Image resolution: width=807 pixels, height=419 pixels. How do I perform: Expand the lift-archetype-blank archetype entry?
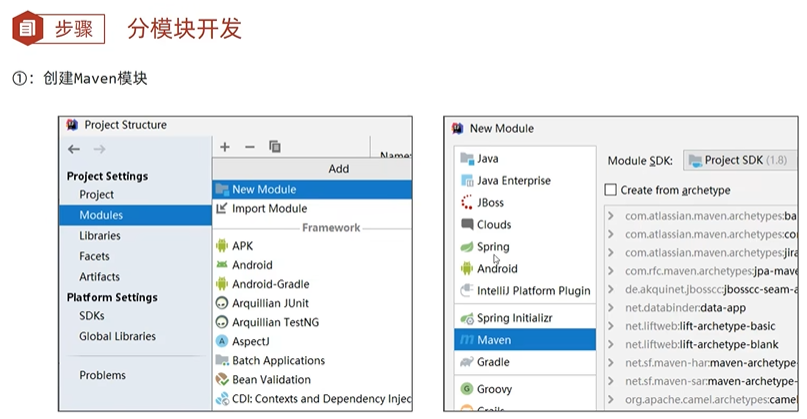click(x=611, y=344)
